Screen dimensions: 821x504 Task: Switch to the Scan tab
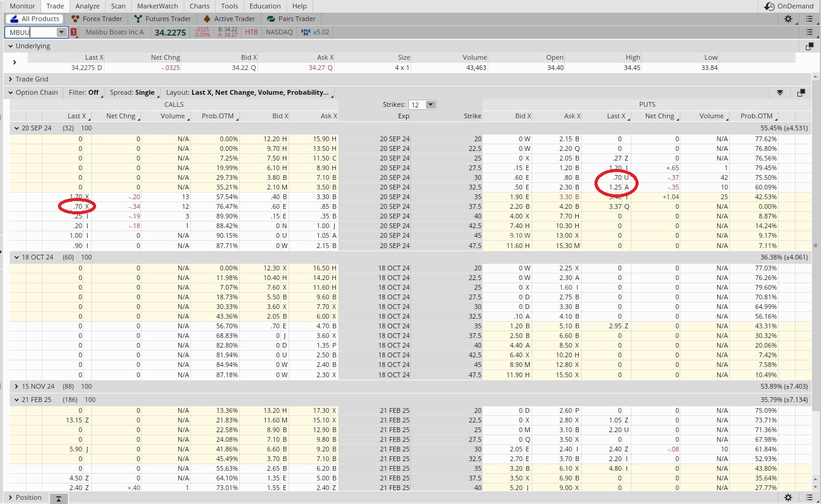tap(118, 6)
